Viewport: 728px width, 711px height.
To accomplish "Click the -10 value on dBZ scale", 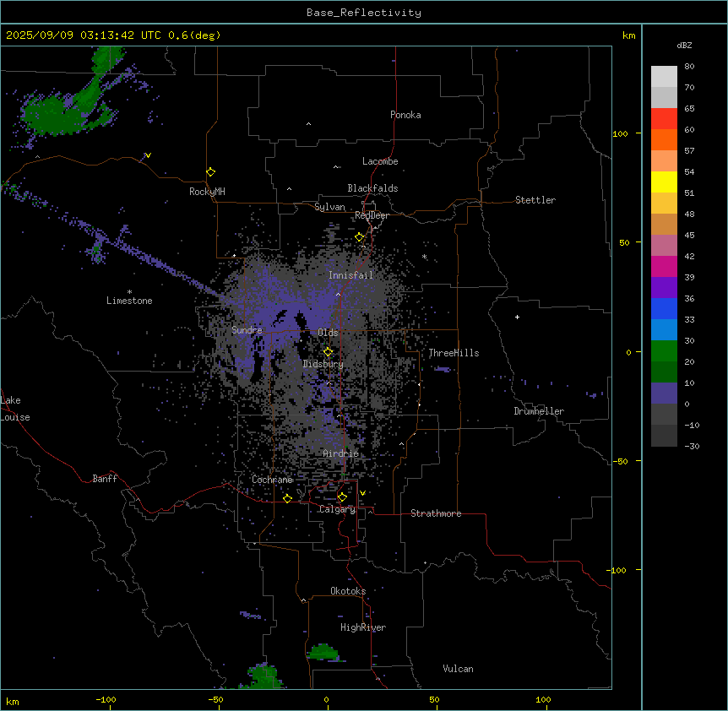I will [x=692, y=425].
